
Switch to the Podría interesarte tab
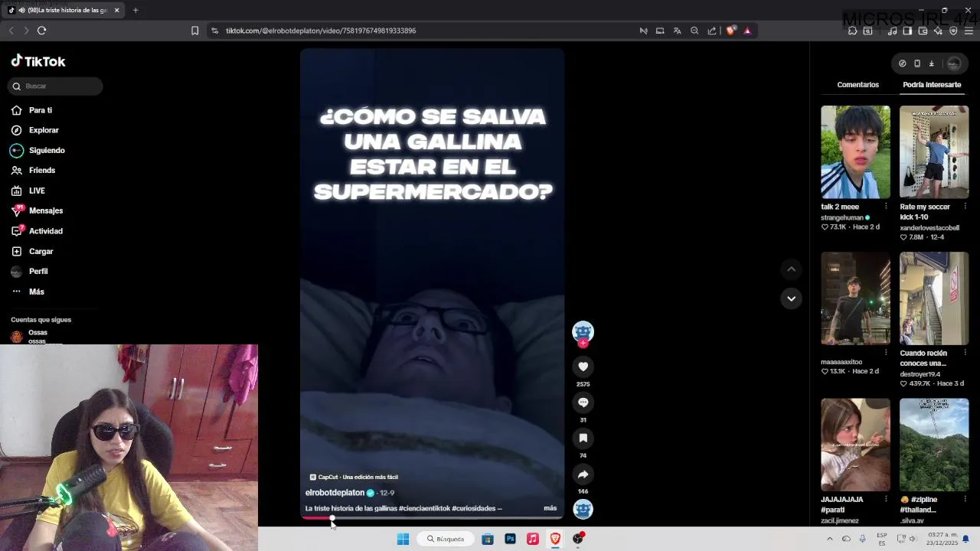click(x=932, y=85)
